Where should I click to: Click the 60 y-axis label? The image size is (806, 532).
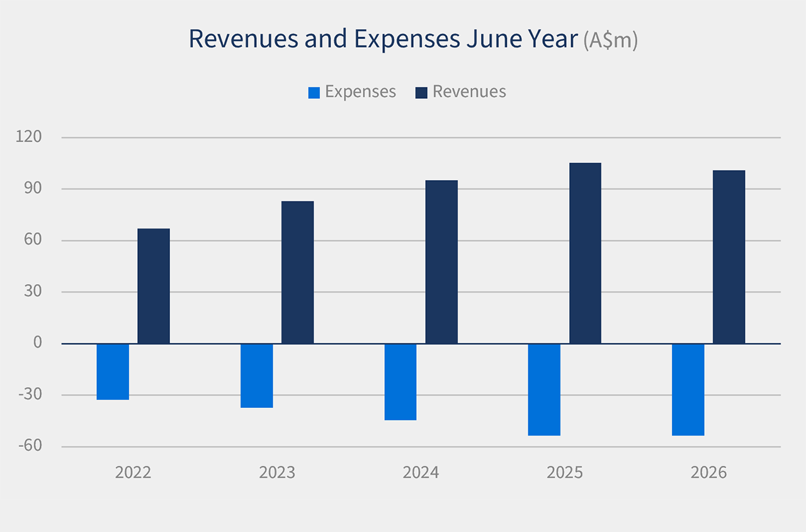[x=33, y=240]
